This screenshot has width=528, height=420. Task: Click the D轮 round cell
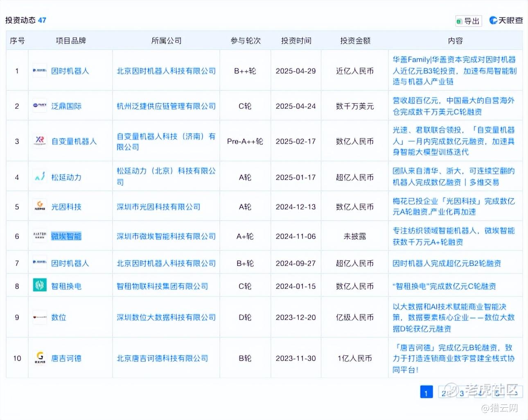[245, 317]
